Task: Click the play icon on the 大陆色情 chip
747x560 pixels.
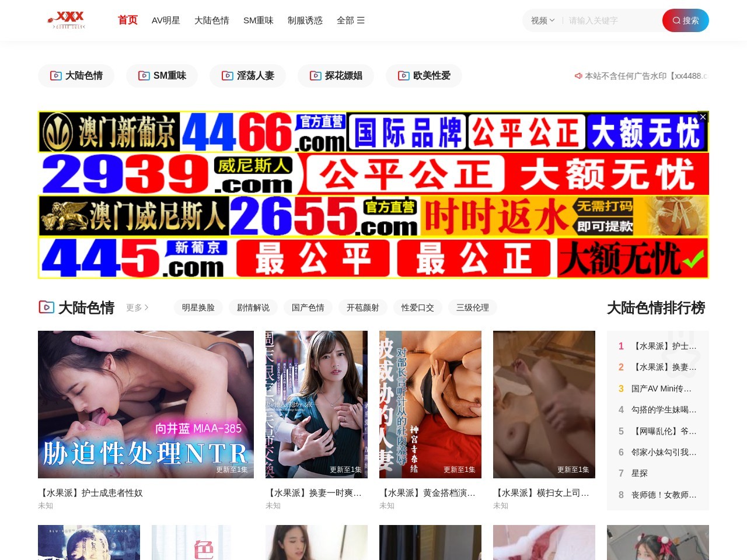Action: click(56, 75)
